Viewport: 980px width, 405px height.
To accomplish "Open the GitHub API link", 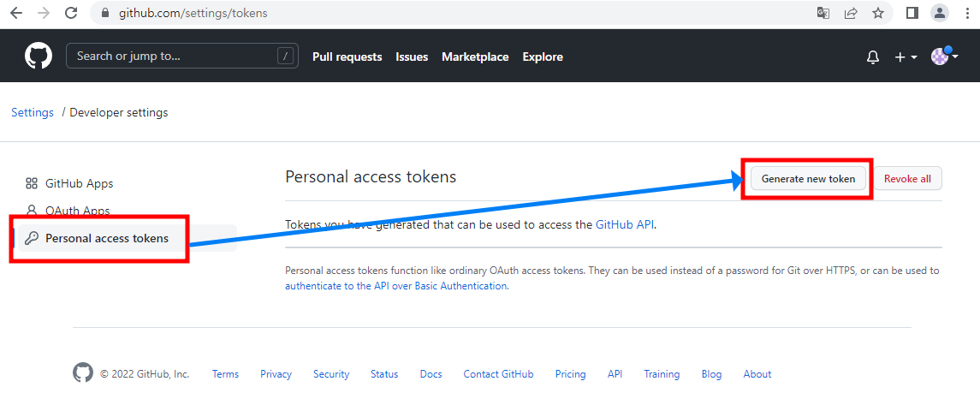I will coord(624,224).
